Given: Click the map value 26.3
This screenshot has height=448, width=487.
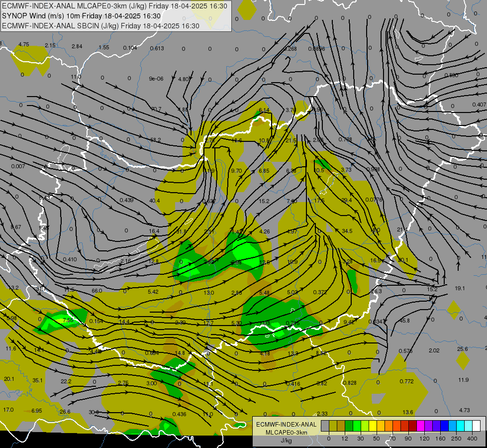Looking at the screenshot, I should click(x=377, y=291).
